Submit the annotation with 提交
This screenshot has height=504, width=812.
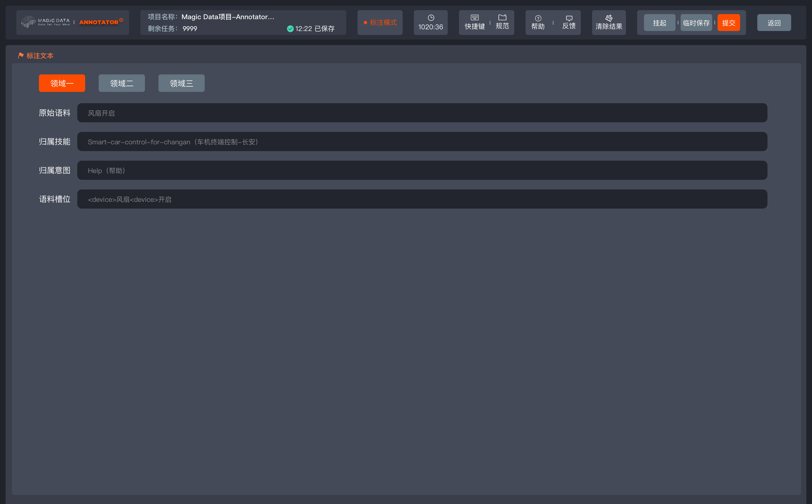729,22
